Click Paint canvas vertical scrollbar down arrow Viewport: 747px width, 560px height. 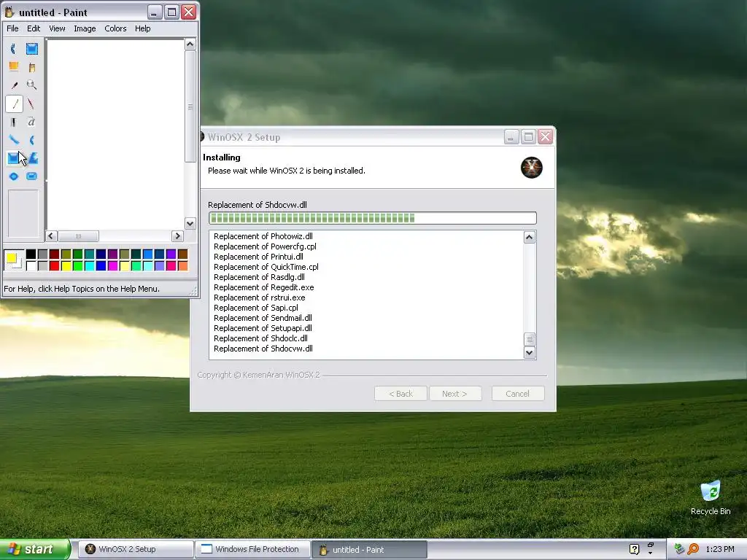pyautogui.click(x=190, y=223)
